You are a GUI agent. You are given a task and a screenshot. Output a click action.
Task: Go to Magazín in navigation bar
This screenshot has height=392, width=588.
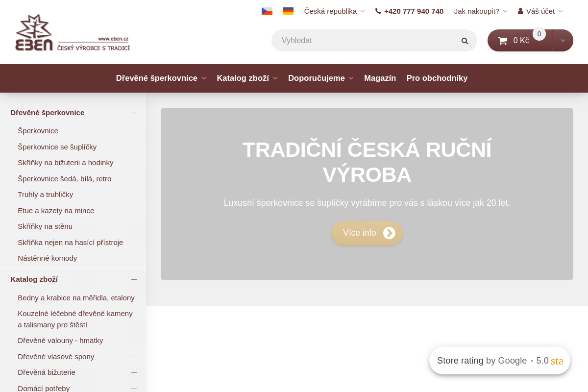[x=380, y=78]
